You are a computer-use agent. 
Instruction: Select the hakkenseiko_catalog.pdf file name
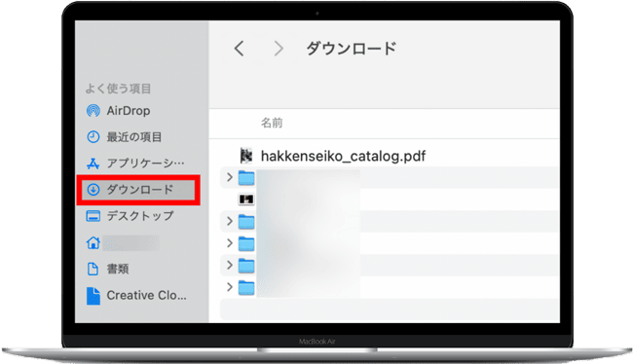[343, 156]
